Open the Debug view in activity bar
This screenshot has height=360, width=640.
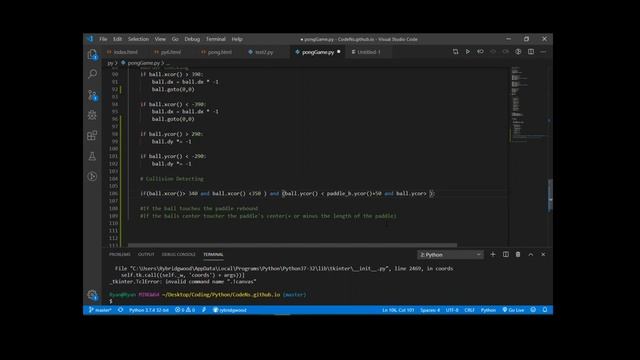(92, 115)
